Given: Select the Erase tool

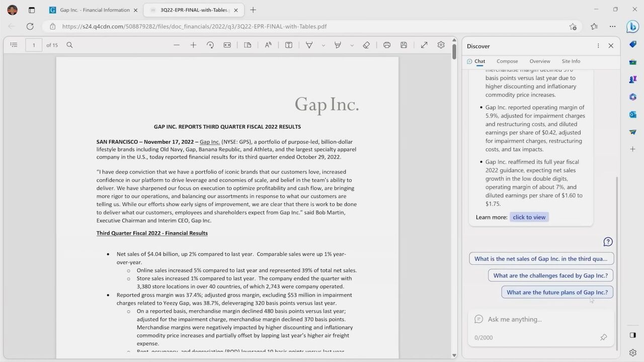Looking at the screenshot, I should pos(366,45).
